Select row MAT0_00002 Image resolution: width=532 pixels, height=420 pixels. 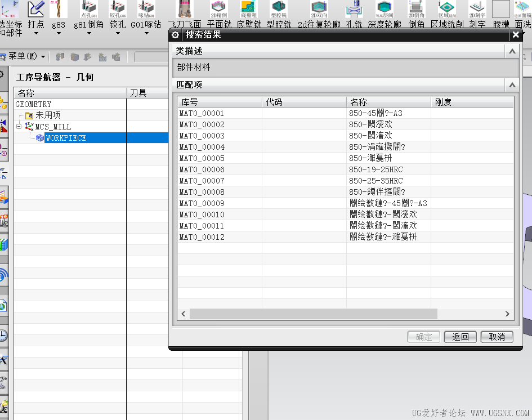[x=346, y=124]
